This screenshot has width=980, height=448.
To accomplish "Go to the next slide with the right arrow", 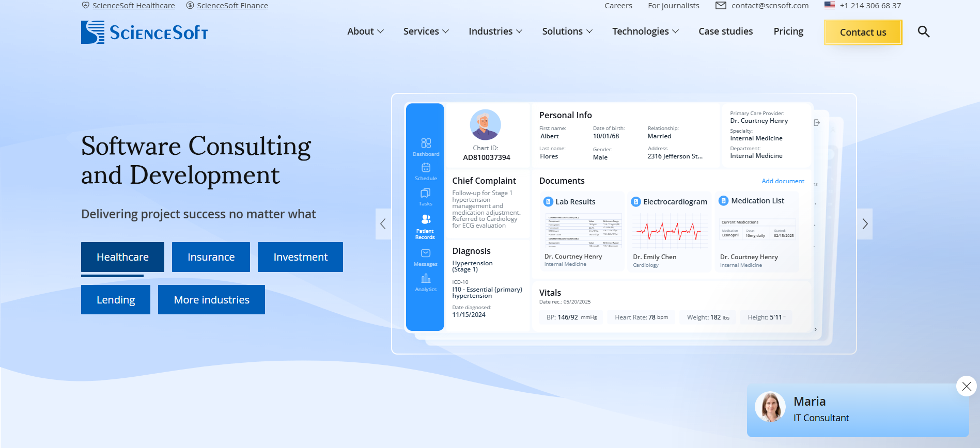I will click(x=865, y=224).
